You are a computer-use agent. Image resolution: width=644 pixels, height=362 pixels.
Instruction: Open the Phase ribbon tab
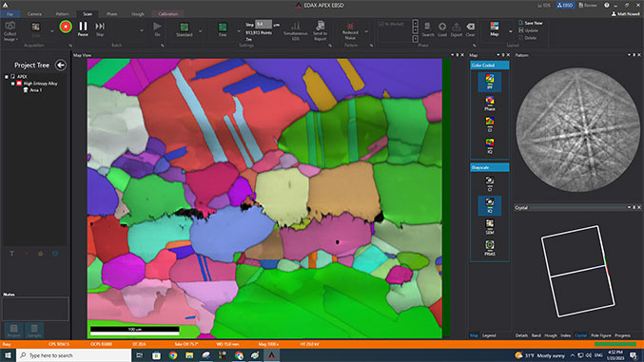(x=111, y=14)
